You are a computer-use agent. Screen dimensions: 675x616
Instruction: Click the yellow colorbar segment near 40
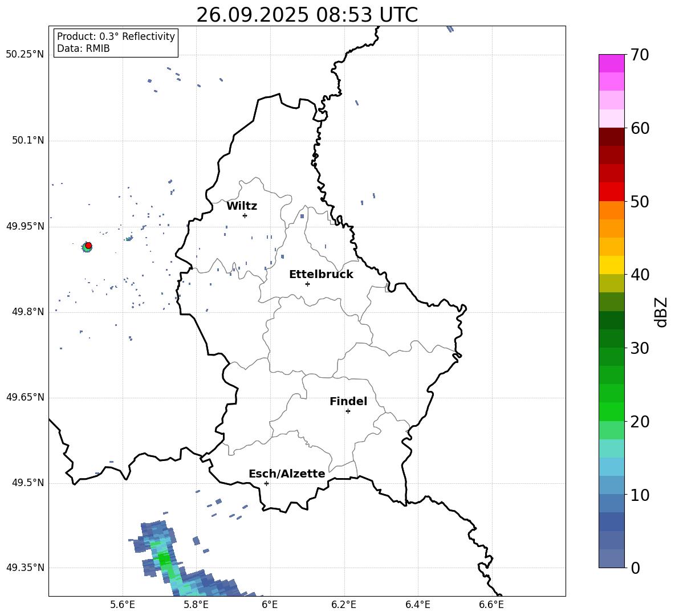(x=611, y=265)
